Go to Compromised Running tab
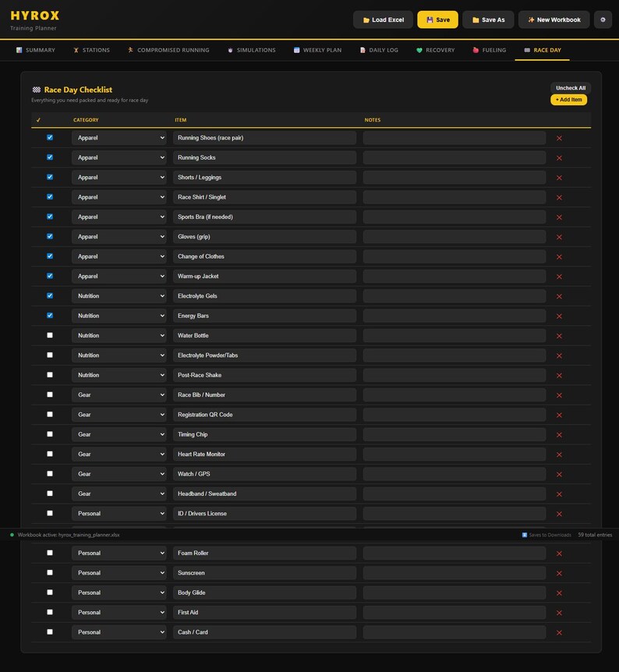 tap(168, 50)
